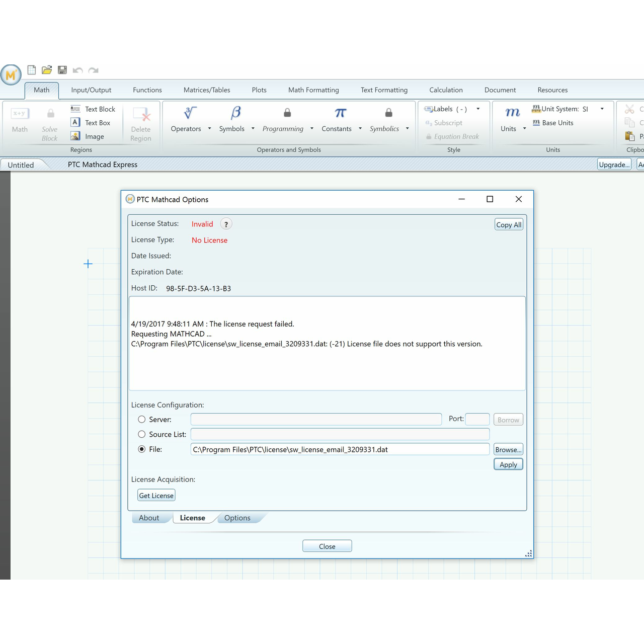Image resolution: width=644 pixels, height=644 pixels.
Task: Select the File radio button
Action: click(x=142, y=449)
